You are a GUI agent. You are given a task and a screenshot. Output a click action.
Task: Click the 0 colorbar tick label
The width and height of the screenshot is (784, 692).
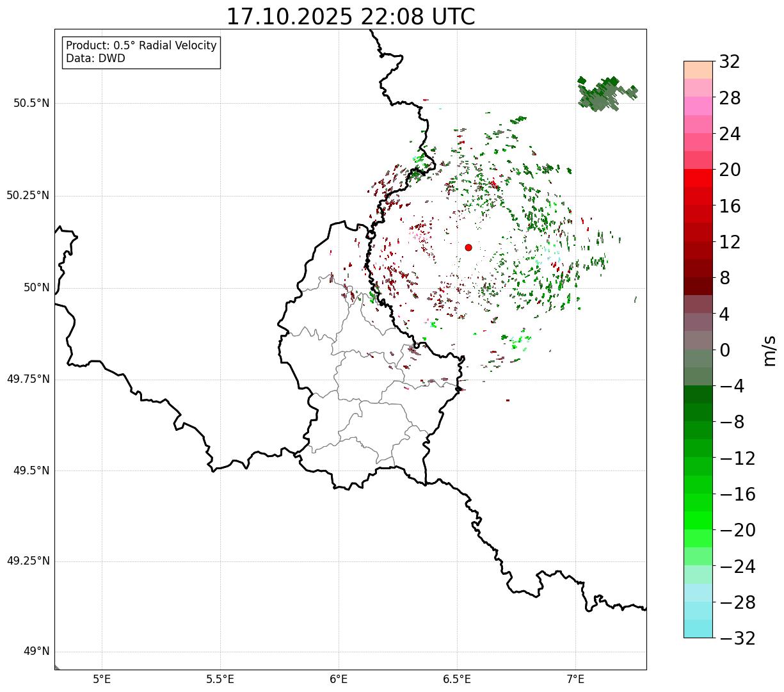point(725,350)
